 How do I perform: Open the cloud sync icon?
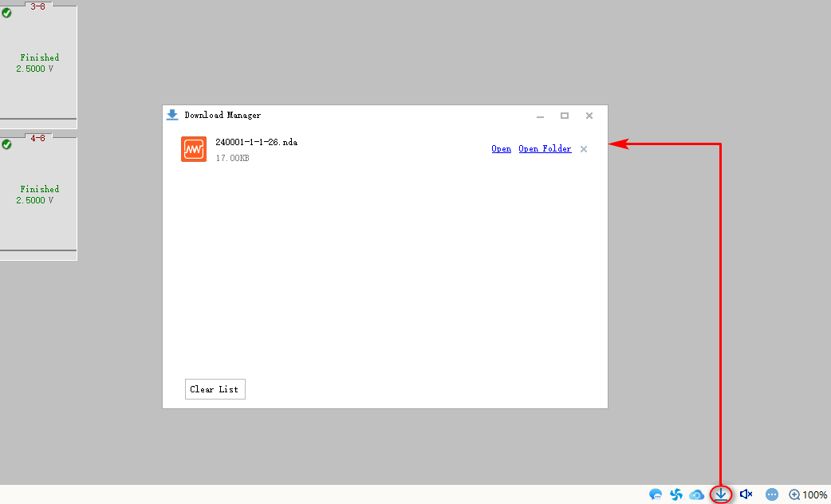(x=697, y=494)
